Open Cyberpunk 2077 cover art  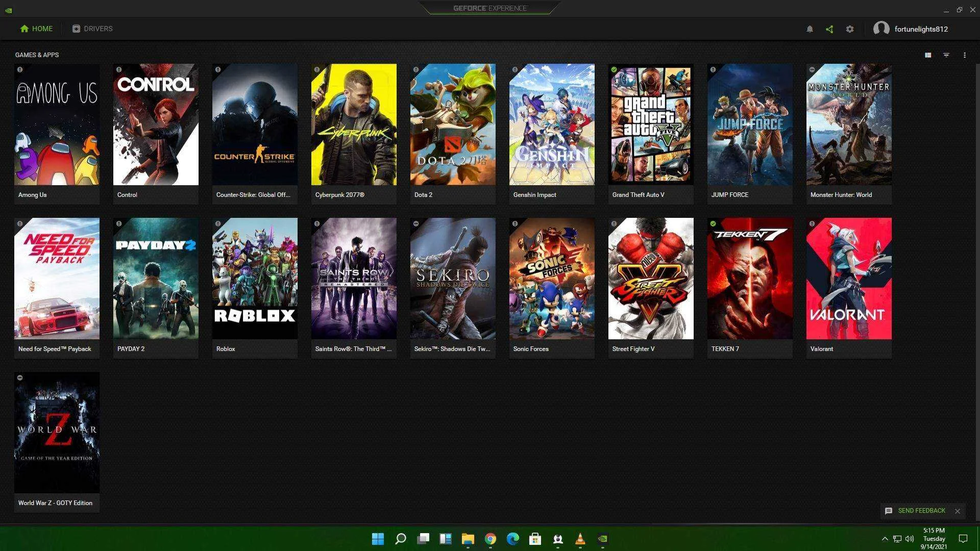point(354,124)
